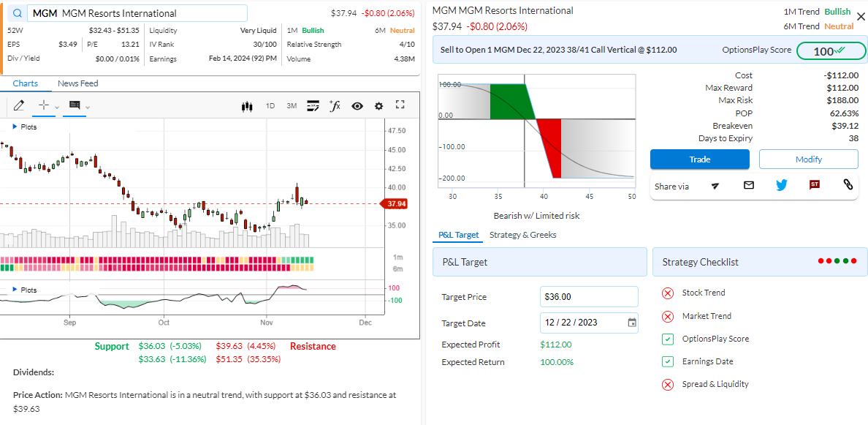
Task: Switch to the Charts tab
Action: 26,83
